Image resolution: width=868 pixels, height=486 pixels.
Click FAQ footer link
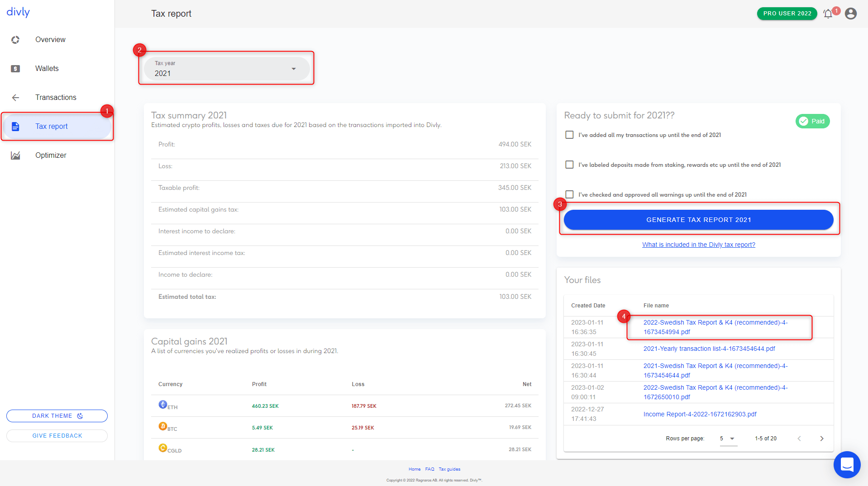[x=429, y=469]
